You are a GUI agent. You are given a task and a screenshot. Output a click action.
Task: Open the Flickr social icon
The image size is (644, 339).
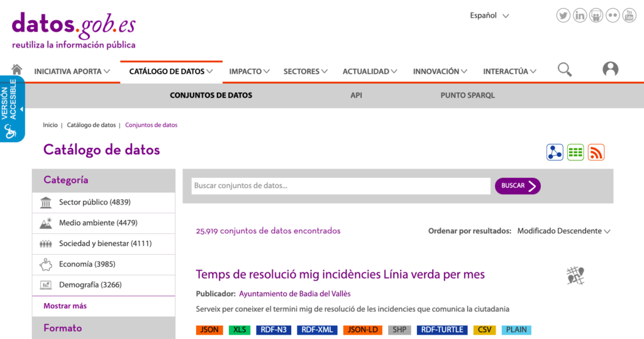(x=613, y=16)
